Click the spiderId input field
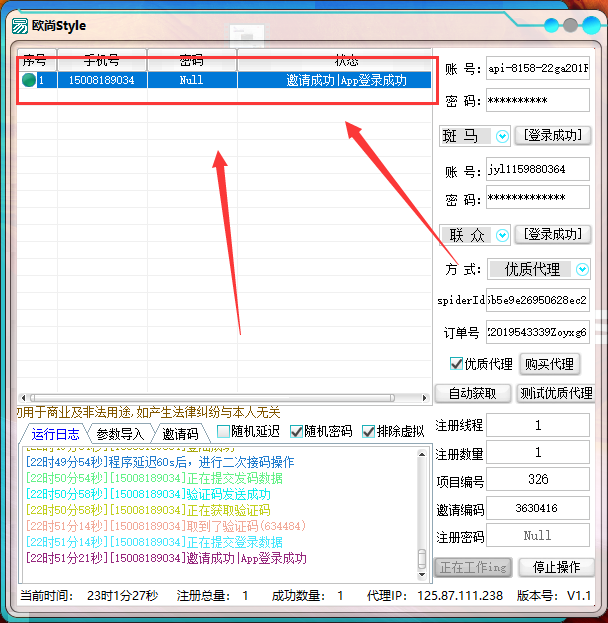Screen dimensions: 608x623 (538, 300)
